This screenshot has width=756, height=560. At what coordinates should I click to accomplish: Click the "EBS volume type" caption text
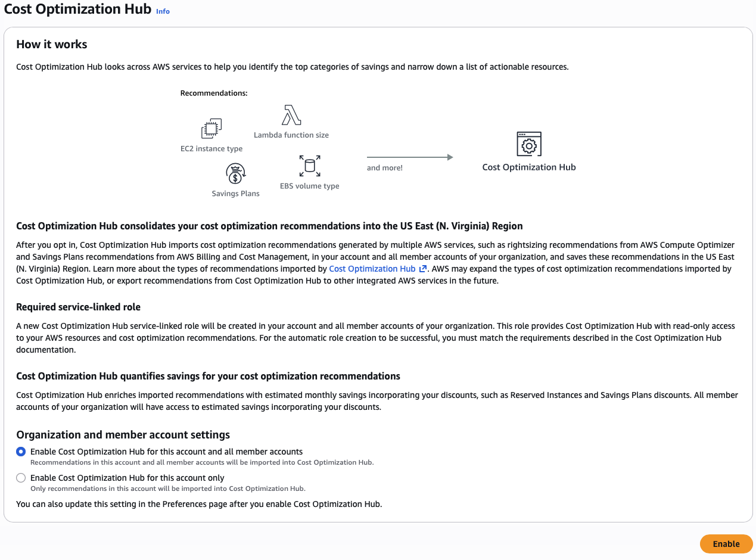pos(310,186)
